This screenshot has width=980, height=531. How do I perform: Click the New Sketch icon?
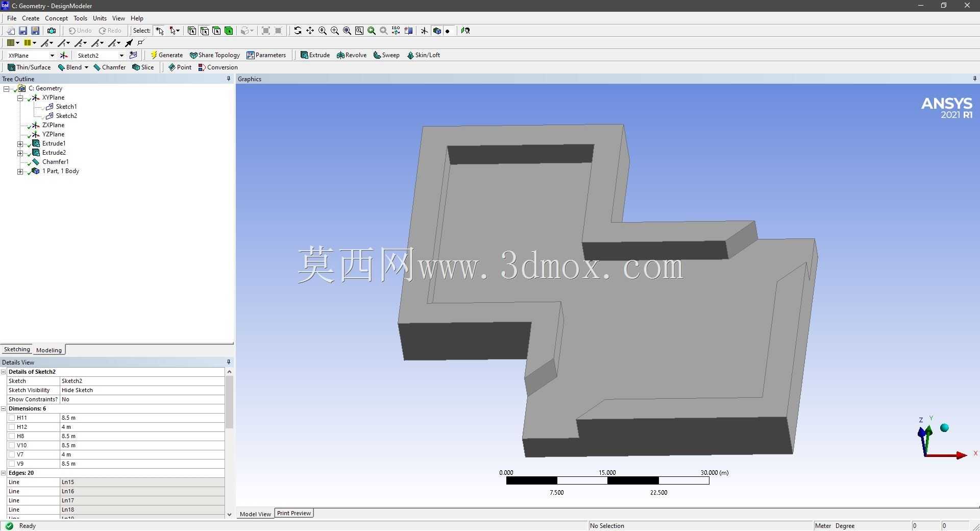133,55
